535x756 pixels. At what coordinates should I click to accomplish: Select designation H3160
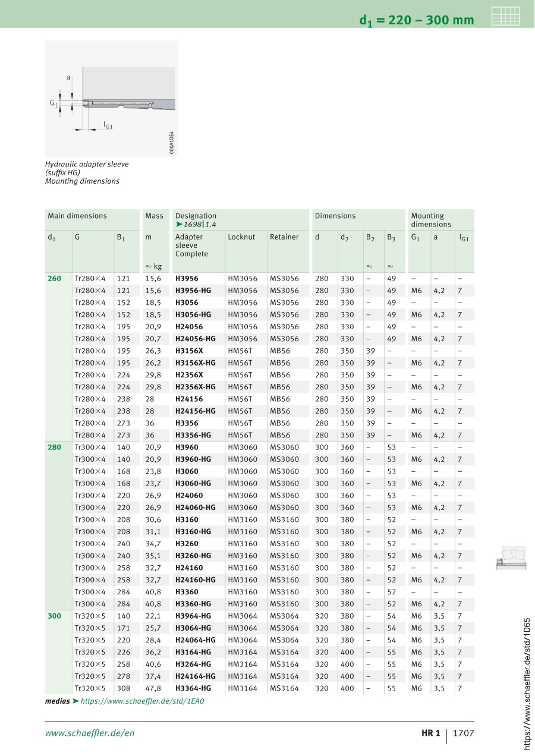(x=187, y=519)
